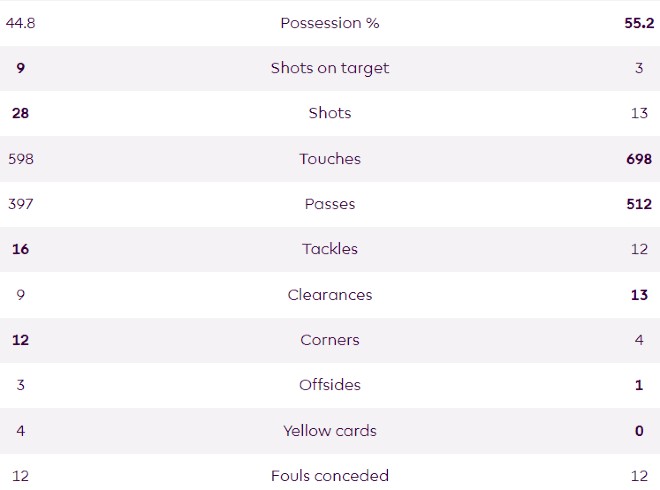Click the 698 touches value

(638, 159)
